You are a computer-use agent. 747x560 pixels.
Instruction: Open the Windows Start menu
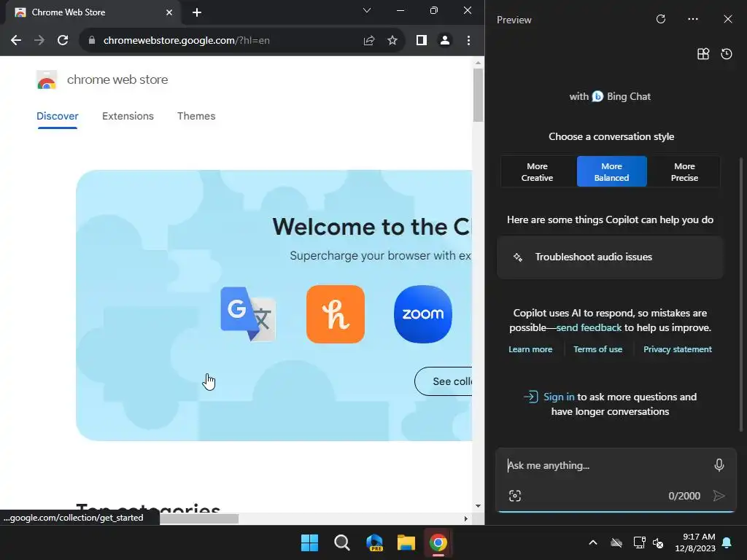click(309, 542)
